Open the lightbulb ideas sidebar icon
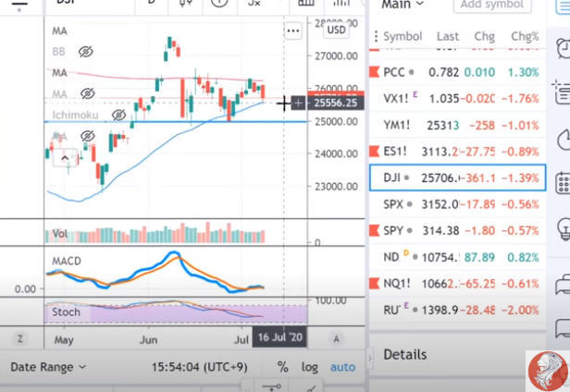Screen dimensions: 570x392 pos(564,229)
